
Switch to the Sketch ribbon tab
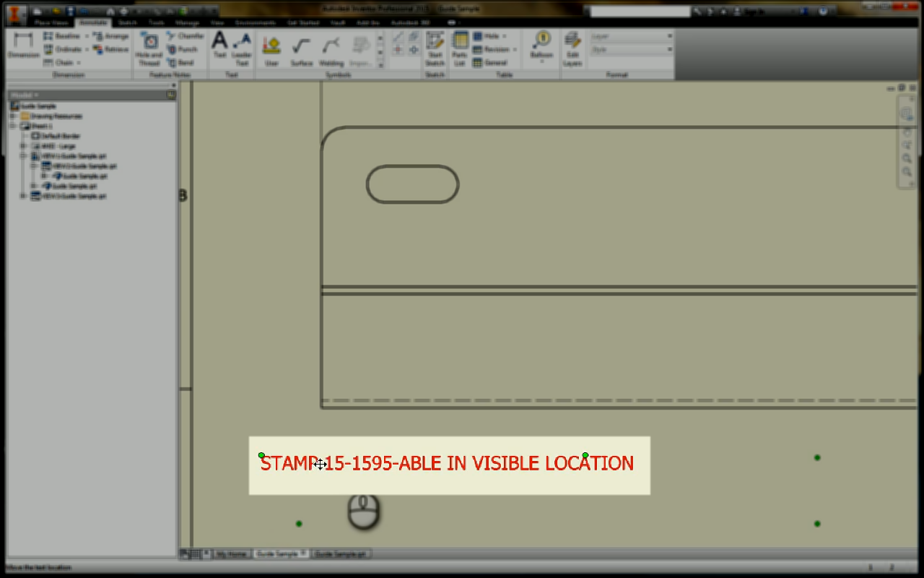(x=127, y=22)
